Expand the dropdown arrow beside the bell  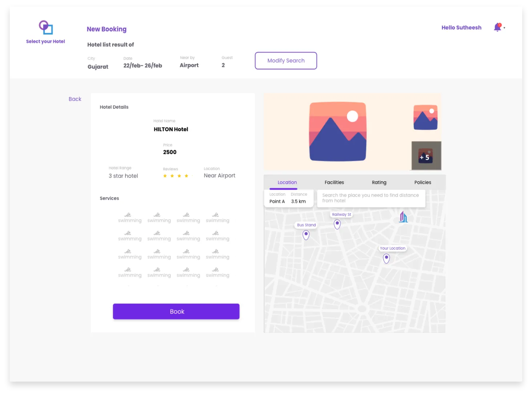[504, 28]
